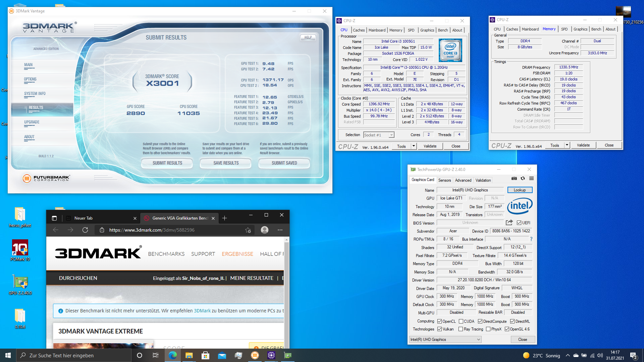Expand Tools dropdown arrow in CPU-Z CPU window

[x=414, y=146]
